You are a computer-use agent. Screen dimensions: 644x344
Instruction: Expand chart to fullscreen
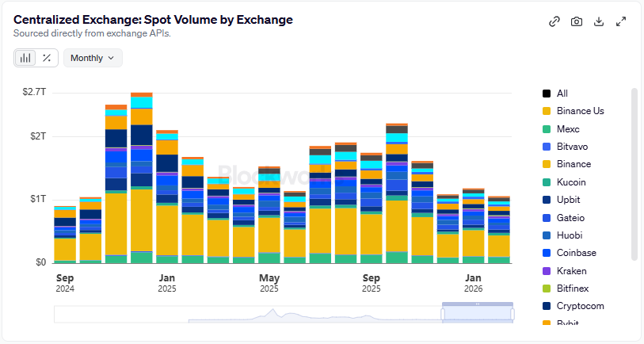pyautogui.click(x=621, y=21)
